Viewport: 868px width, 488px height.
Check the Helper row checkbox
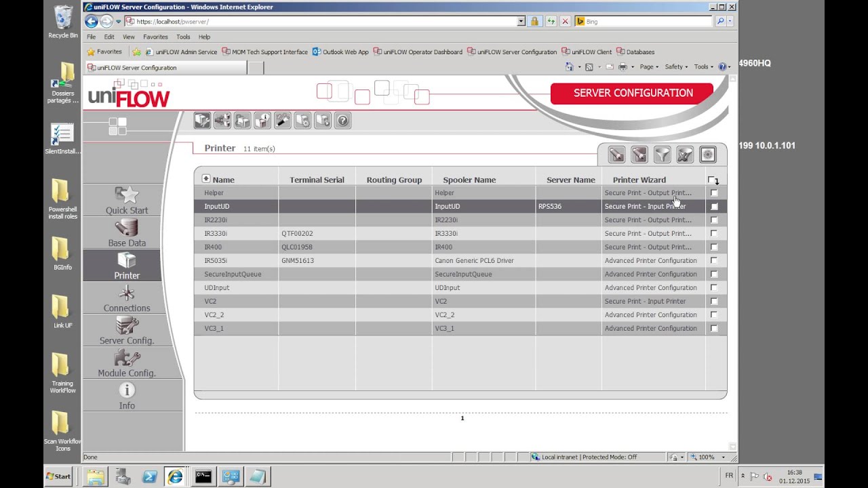point(713,192)
